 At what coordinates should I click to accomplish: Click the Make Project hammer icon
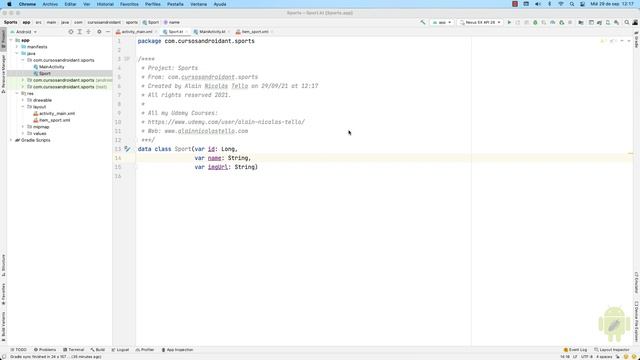click(423, 22)
